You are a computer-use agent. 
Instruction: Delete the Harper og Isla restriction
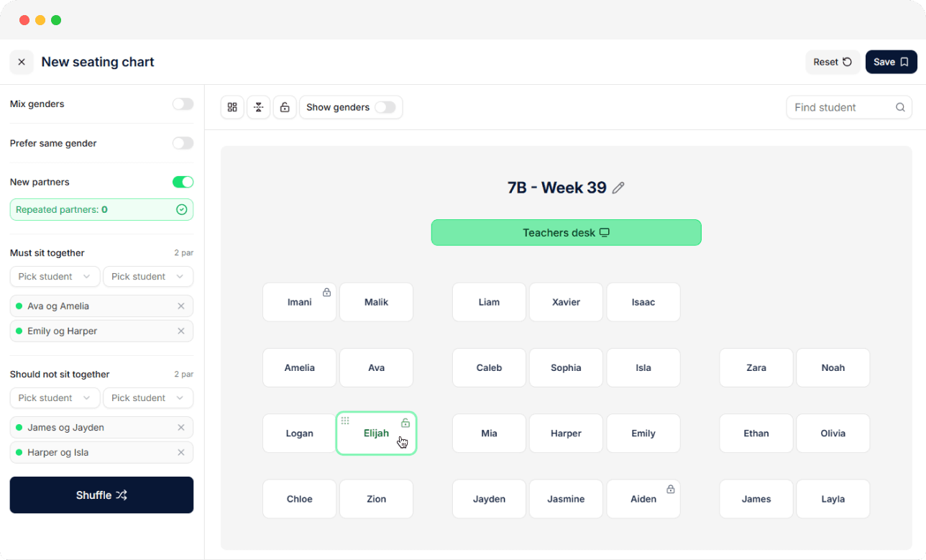(181, 453)
